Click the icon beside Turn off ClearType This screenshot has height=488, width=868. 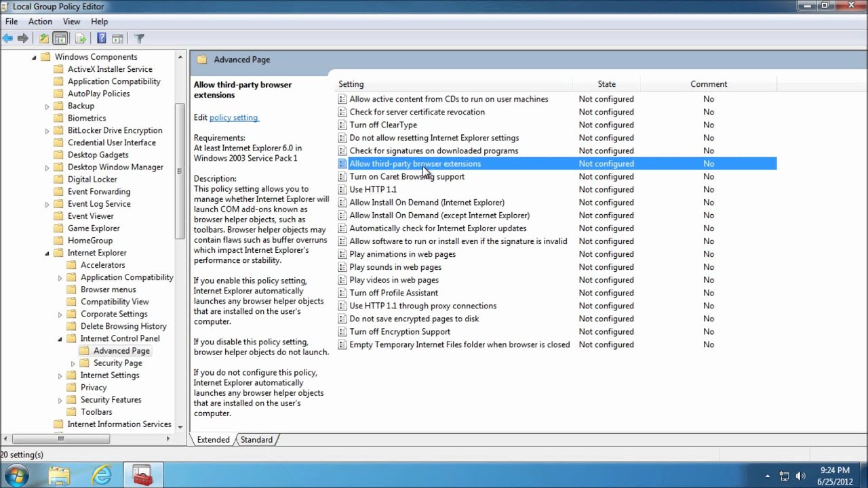(342, 125)
